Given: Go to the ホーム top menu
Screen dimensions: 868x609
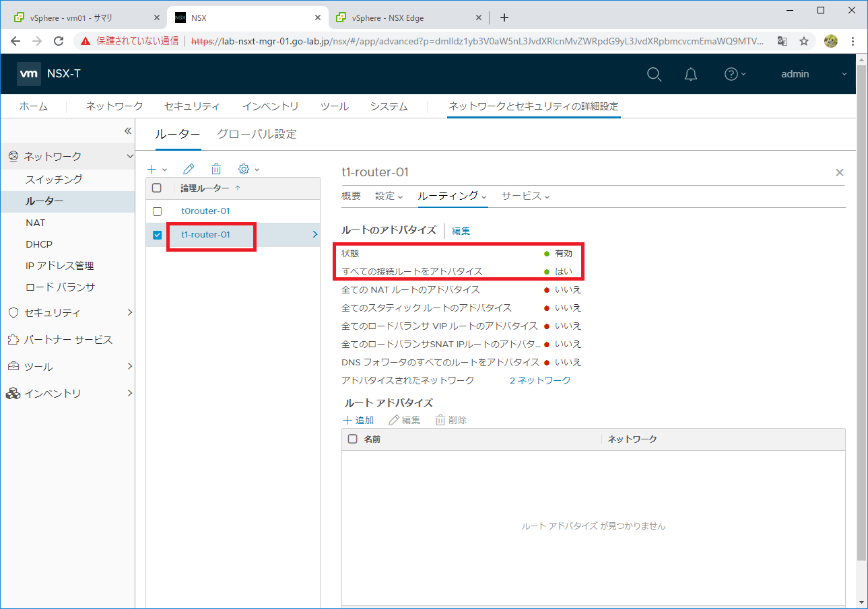Looking at the screenshot, I should click(x=33, y=106).
